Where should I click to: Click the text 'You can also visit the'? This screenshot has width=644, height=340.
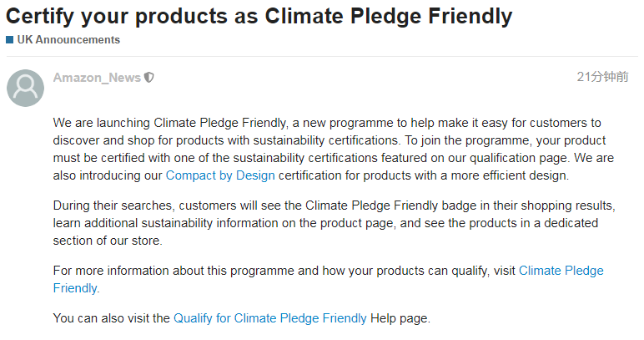point(111,318)
